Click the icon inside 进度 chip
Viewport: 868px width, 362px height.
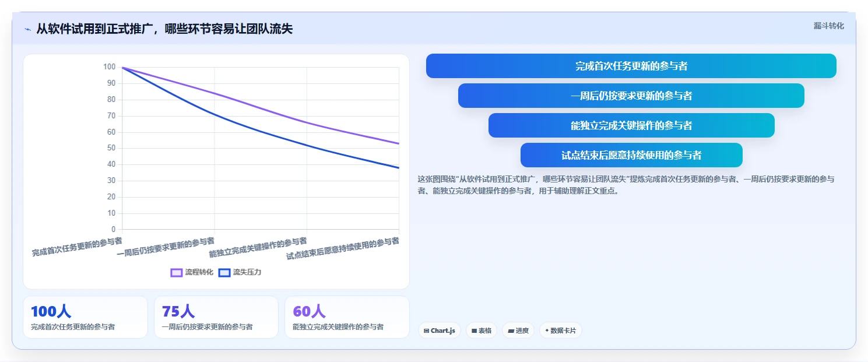pos(511,331)
